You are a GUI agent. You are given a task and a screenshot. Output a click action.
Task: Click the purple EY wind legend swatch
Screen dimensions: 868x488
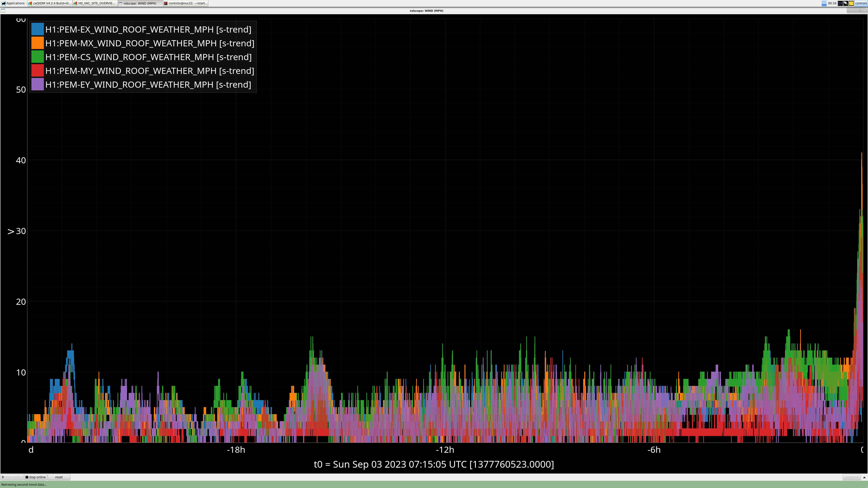tap(37, 84)
